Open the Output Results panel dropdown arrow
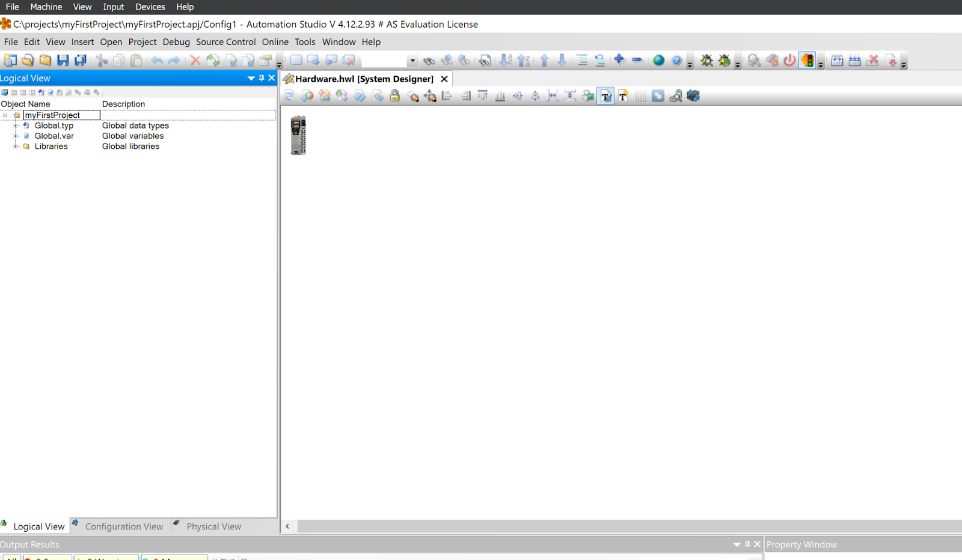The image size is (962, 560). 737,544
